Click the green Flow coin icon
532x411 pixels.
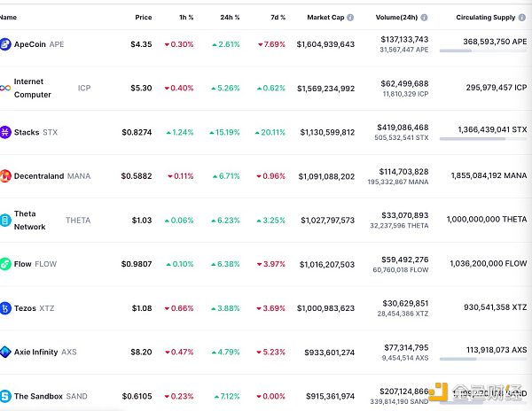tap(5, 264)
